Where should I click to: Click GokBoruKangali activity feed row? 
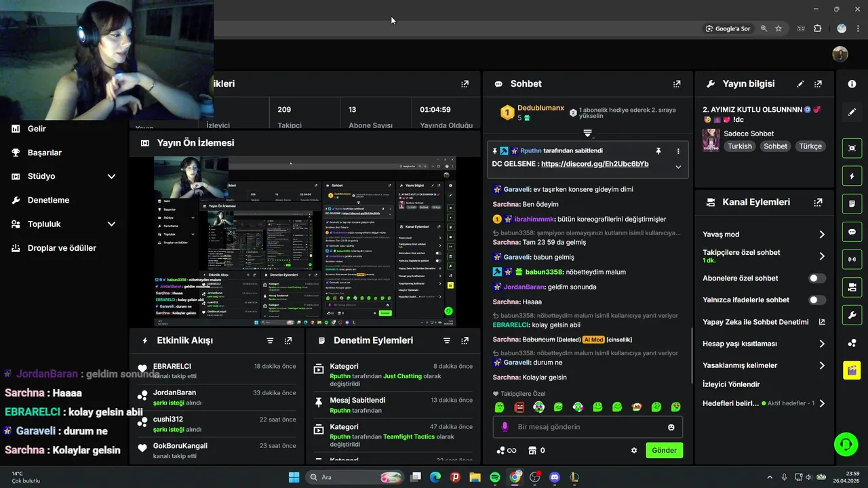point(217,451)
